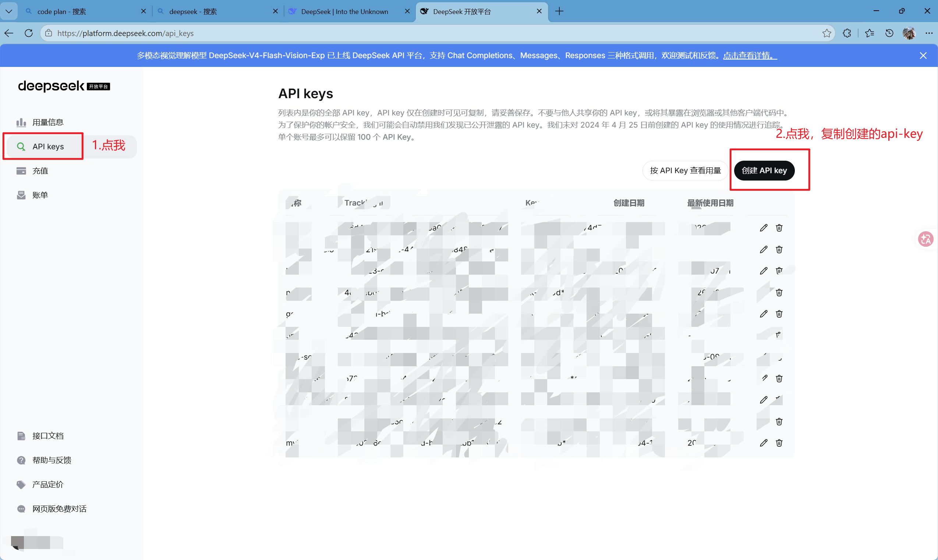View site information lock icon
This screenshot has height=560, width=938.
coord(49,33)
